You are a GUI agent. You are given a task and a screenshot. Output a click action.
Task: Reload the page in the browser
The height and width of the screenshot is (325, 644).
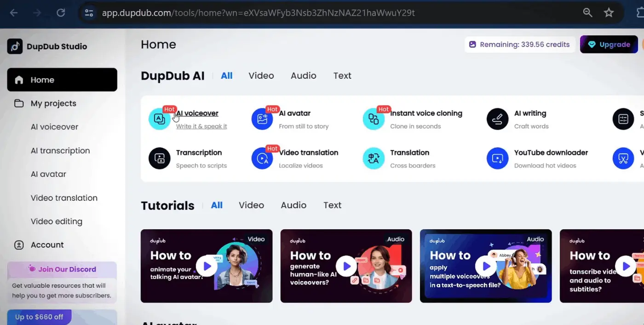(61, 13)
